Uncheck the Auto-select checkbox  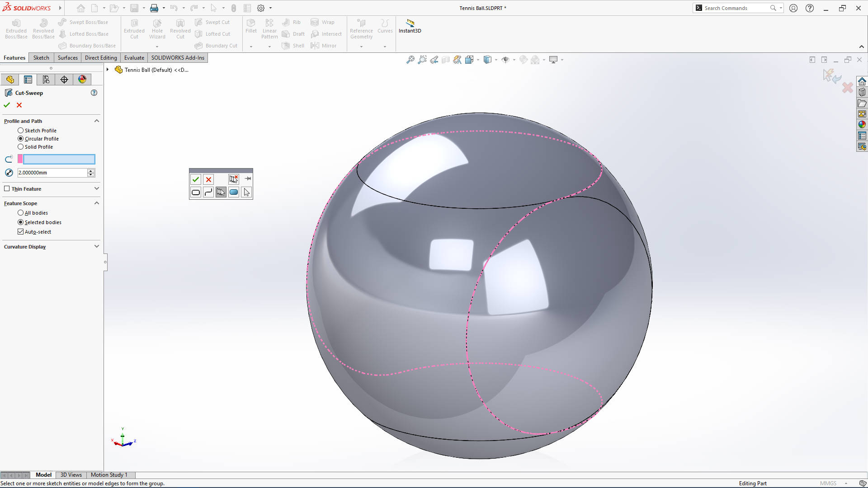[x=20, y=231]
